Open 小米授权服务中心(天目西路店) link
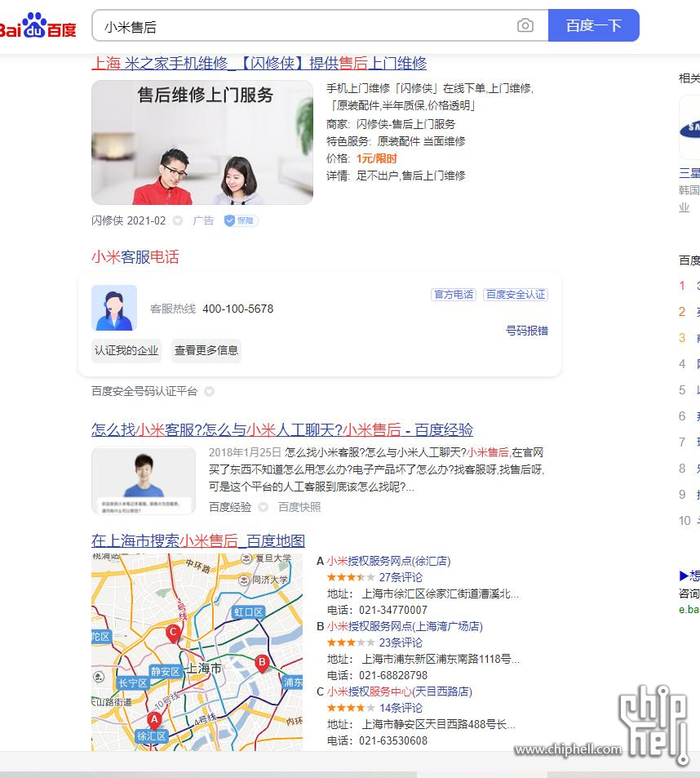The height and width of the screenshot is (778, 700). pyautogui.click(x=399, y=691)
